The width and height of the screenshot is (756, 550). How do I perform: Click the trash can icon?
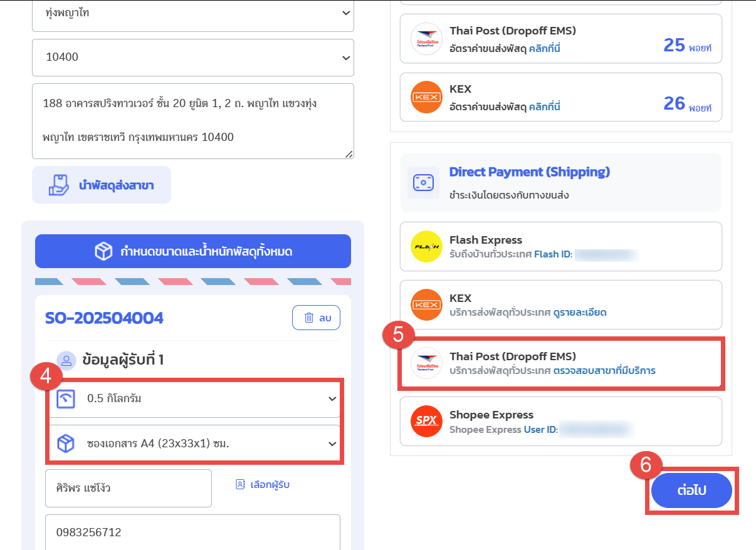(x=308, y=318)
